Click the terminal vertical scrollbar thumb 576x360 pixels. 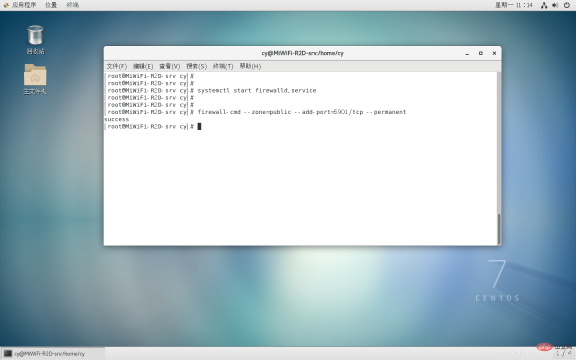coord(499,229)
